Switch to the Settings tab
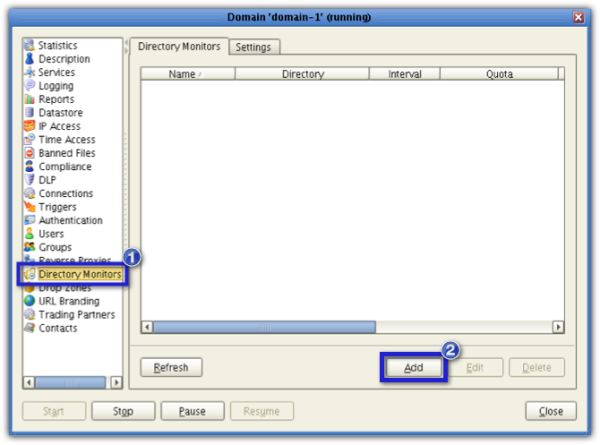600x445 pixels. [253, 47]
